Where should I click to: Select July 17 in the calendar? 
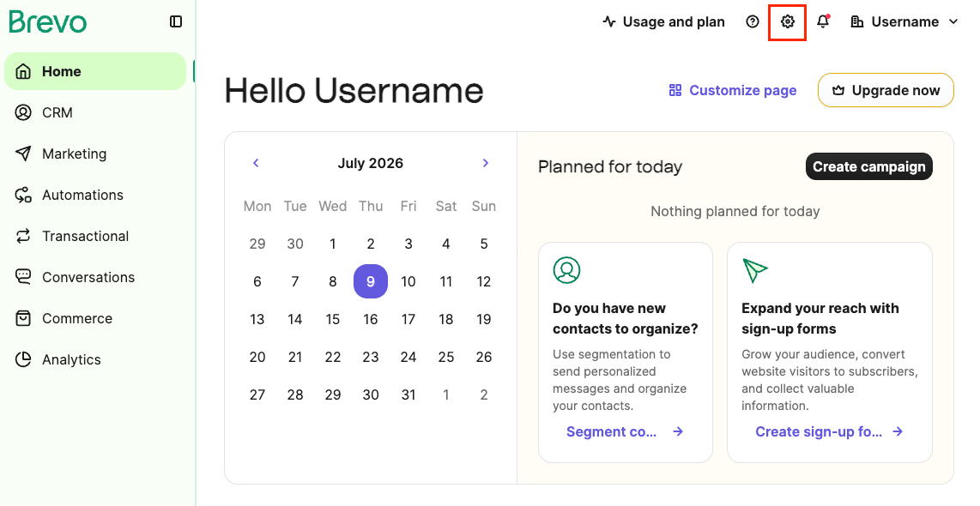coord(408,319)
